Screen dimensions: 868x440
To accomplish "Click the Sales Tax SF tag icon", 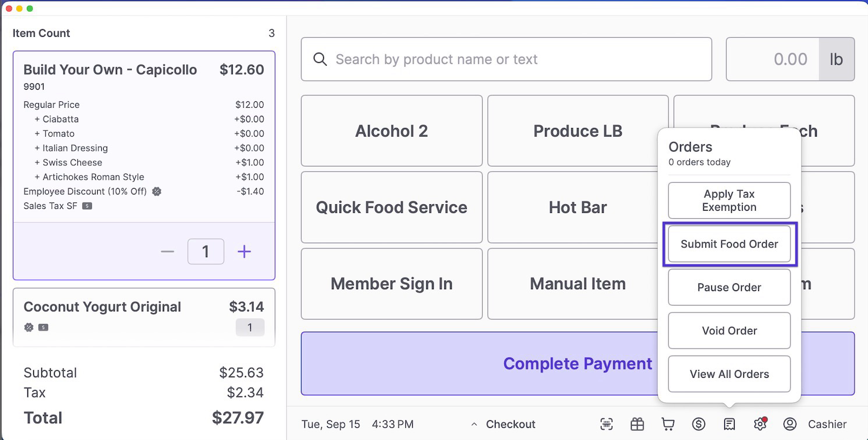I will 87,206.
